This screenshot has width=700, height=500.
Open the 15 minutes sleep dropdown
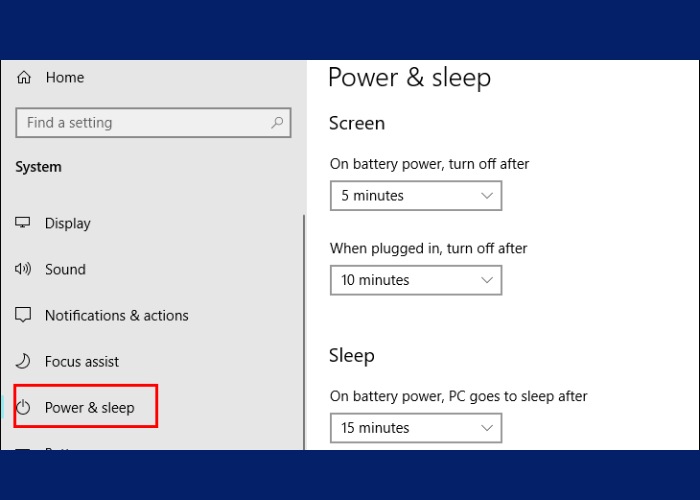coord(415,428)
